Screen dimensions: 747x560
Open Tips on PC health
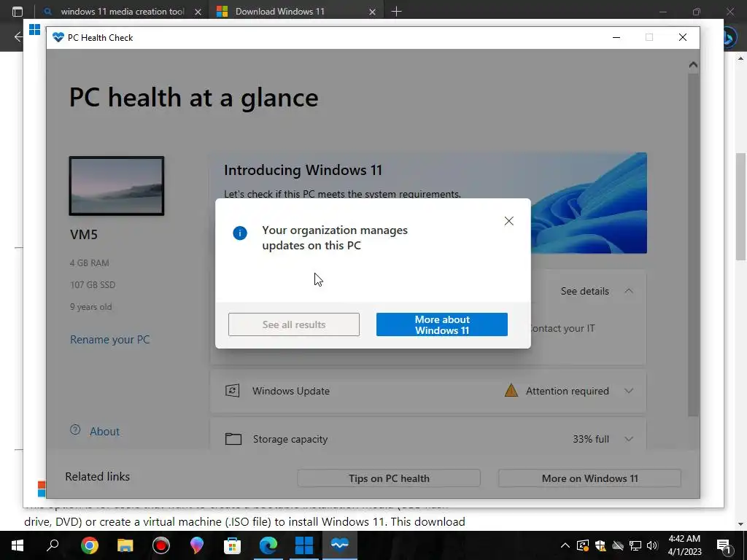click(x=389, y=478)
